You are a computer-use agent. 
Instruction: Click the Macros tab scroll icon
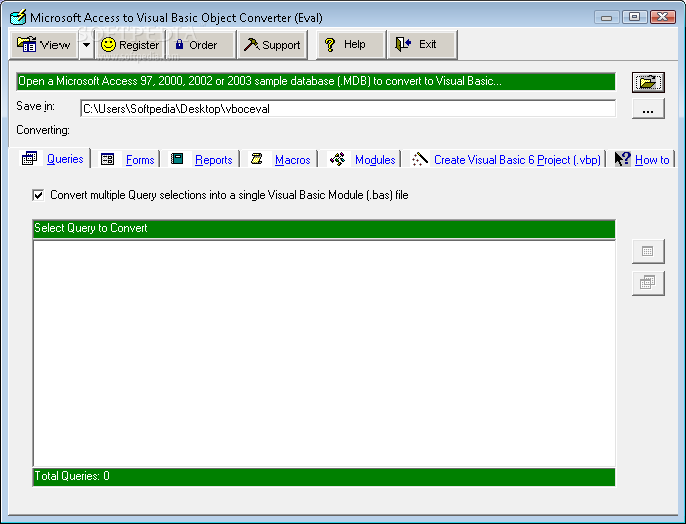click(257, 159)
